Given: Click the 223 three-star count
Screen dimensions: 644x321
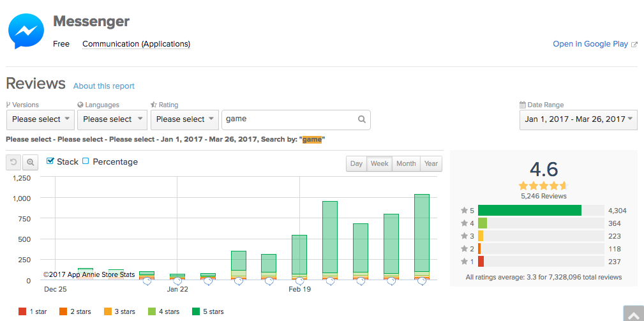Looking at the screenshot, I should (615, 236).
